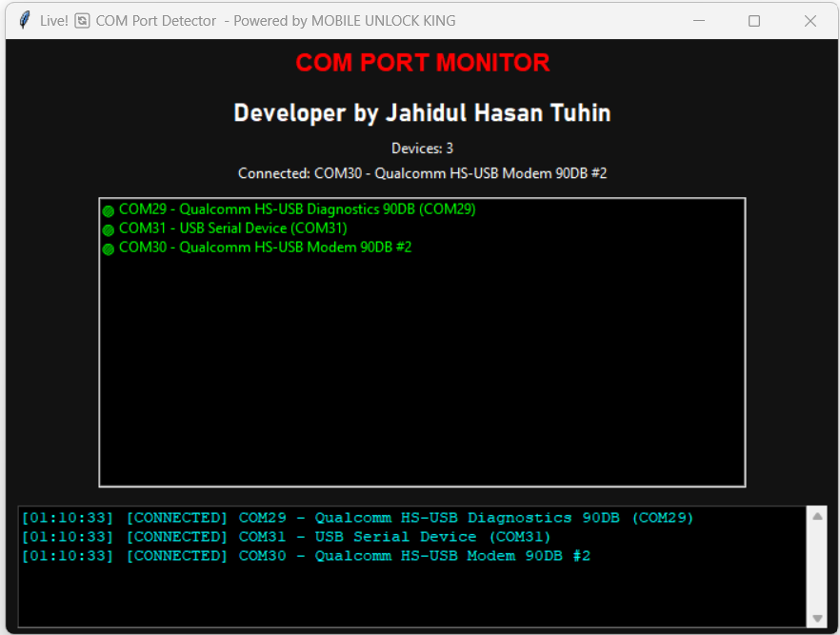Click the COM29 connected log line
Image resolution: width=840 pixels, height=635 pixels.
click(357, 518)
